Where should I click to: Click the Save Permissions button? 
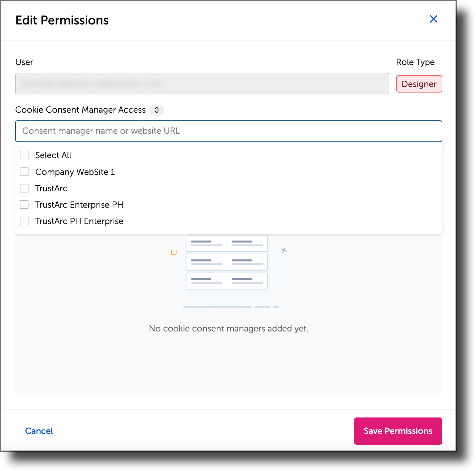(x=398, y=431)
